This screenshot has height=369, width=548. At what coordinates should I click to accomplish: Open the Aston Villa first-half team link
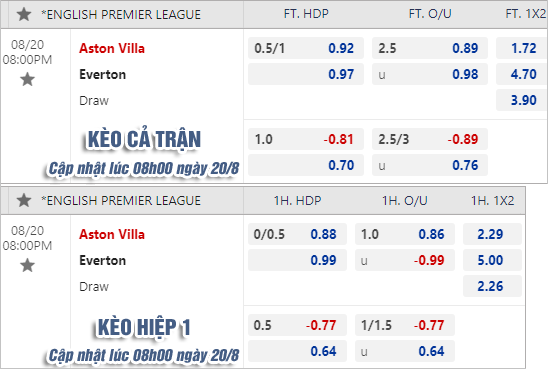pyautogui.click(x=112, y=234)
